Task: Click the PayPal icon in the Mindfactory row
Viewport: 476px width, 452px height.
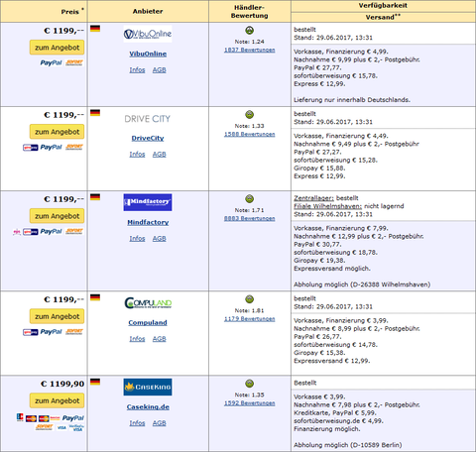Action: tap(51, 231)
